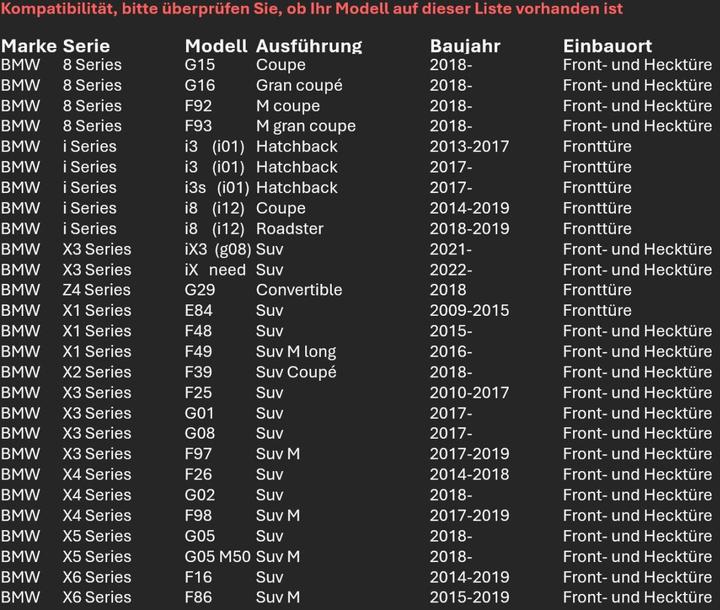
Task: Click the Marke column header
Action: 28,46
